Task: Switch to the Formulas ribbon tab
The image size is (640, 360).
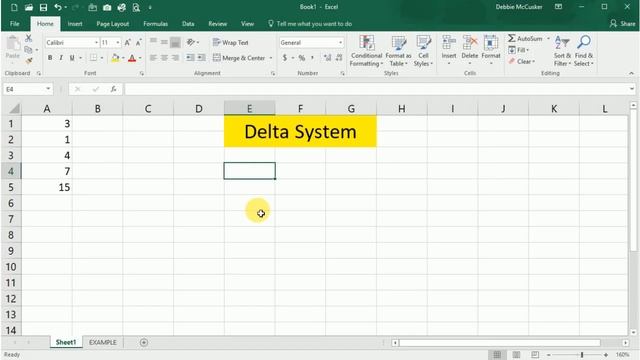Action: pos(156,24)
